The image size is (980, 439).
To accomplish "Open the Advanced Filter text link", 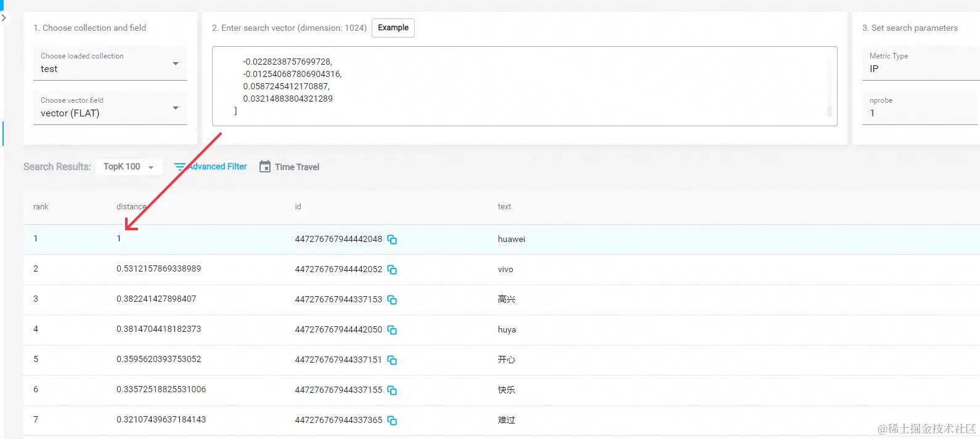I will 218,167.
